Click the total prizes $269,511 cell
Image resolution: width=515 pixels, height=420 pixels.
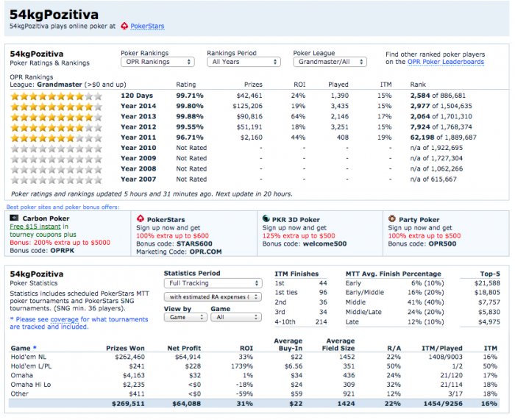(128, 404)
